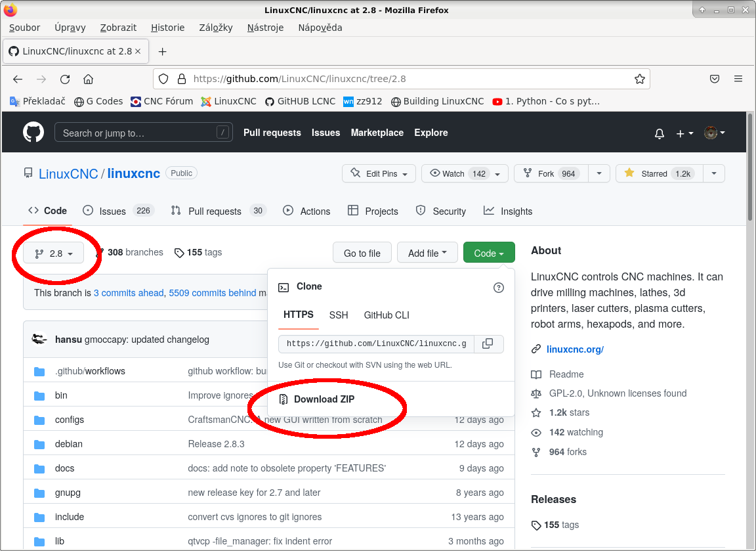The width and height of the screenshot is (756, 551).
Task: Copy the clone URL with clipboard icon
Action: 488,343
